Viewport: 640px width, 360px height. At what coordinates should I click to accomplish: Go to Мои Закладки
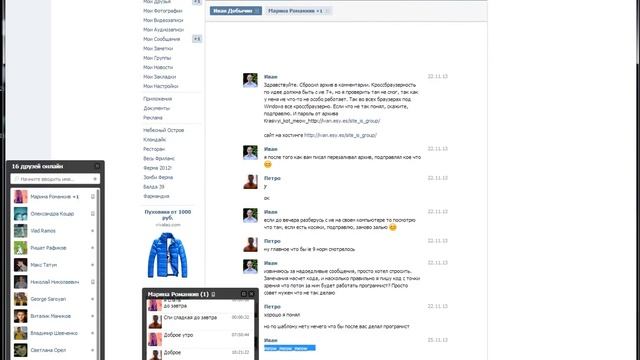pos(159,77)
